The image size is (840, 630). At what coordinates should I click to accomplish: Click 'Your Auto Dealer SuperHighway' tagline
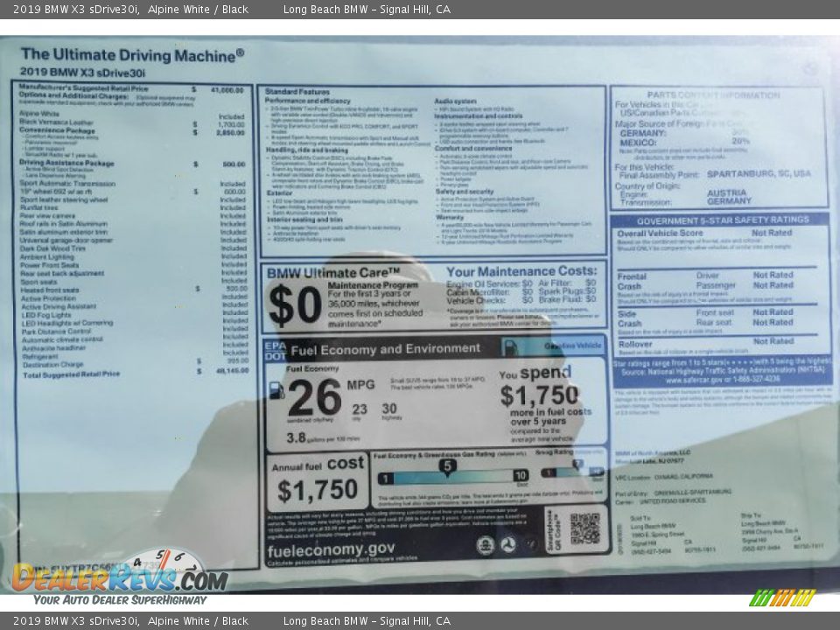tap(120, 600)
